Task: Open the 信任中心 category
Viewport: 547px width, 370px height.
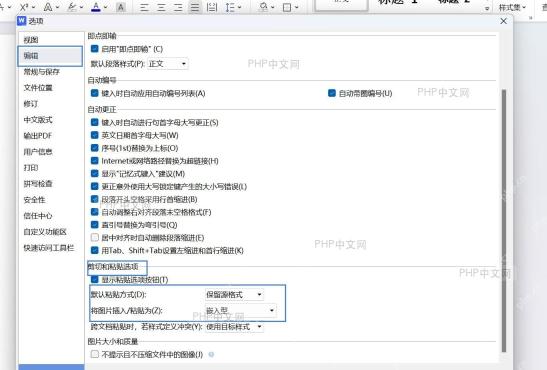Action: [x=38, y=216]
